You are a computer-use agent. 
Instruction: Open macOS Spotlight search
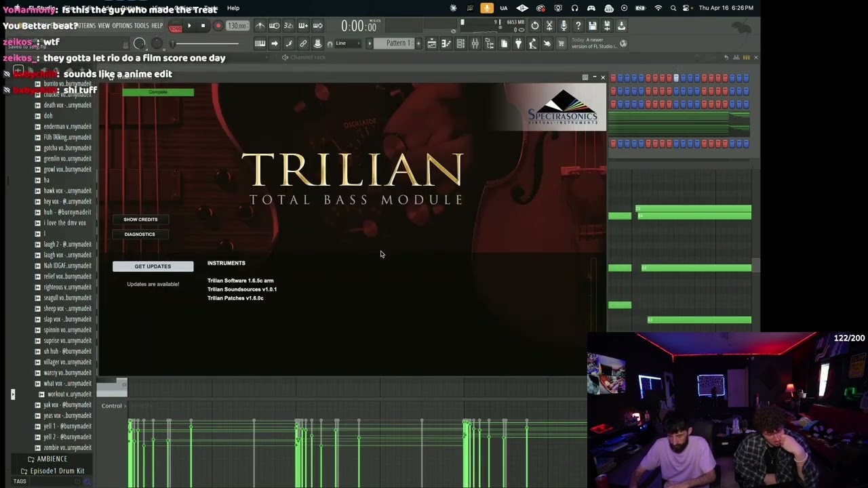pyautogui.click(x=673, y=8)
